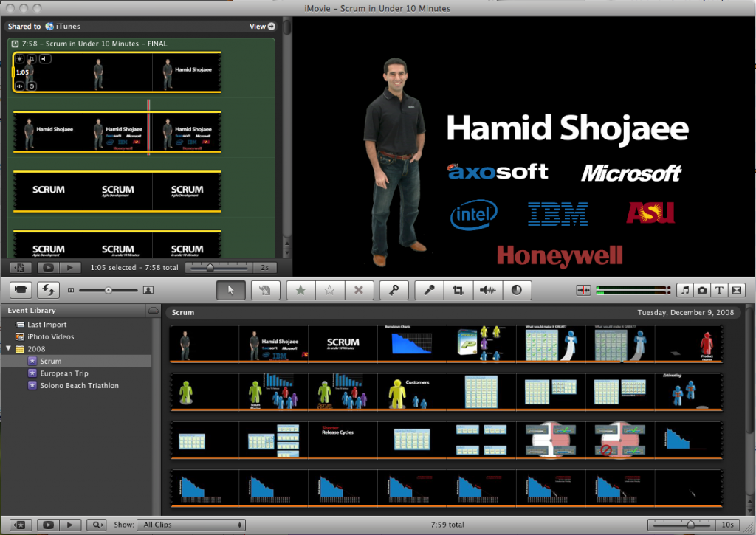
Task: Mark selection as favorite with solid star
Action: [301, 290]
